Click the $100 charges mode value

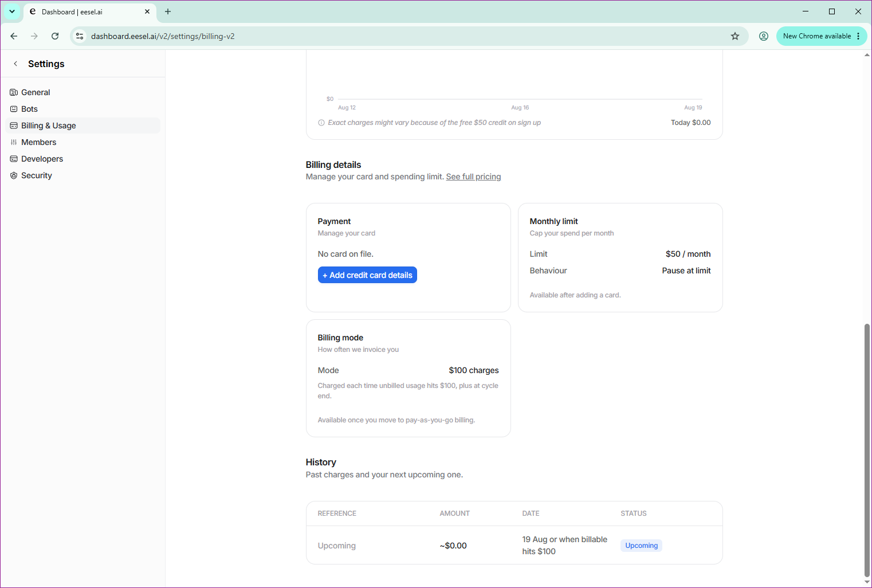pyautogui.click(x=474, y=370)
